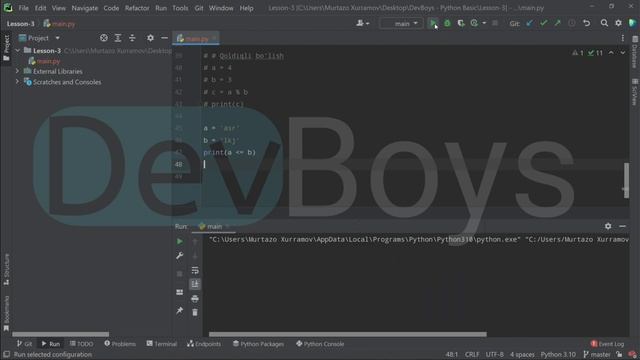640x360 pixels.
Task: Open Endpoints tool window button
Action: (x=204, y=344)
